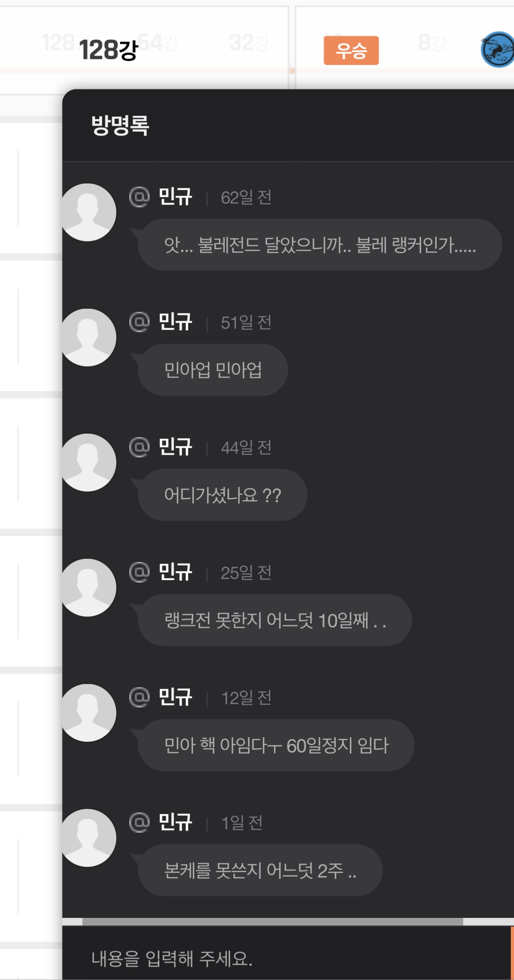Click the horizontal scrollbar under the guestbook
Image resolution: width=514 pixels, height=980 pixels.
pyautogui.click(x=273, y=922)
